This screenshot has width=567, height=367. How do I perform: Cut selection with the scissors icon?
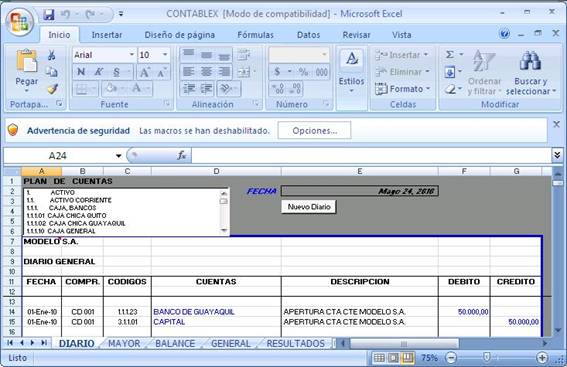52,55
